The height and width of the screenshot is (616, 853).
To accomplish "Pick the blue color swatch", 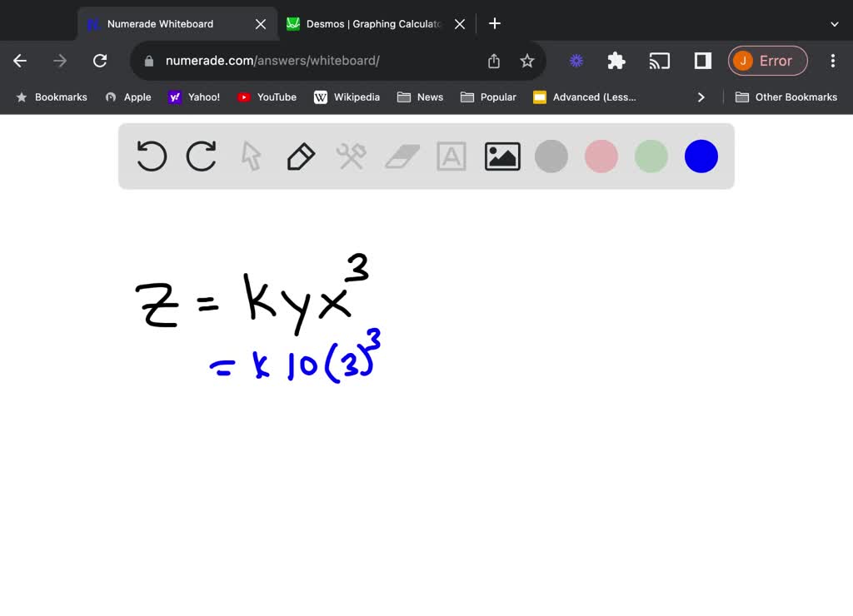I will pyautogui.click(x=701, y=156).
